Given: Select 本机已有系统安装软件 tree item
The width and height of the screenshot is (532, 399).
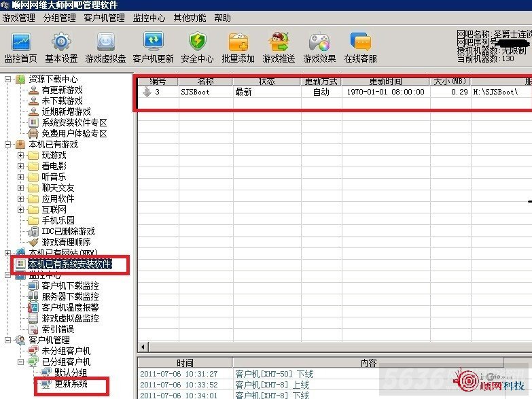Looking at the screenshot, I should 70,264.
